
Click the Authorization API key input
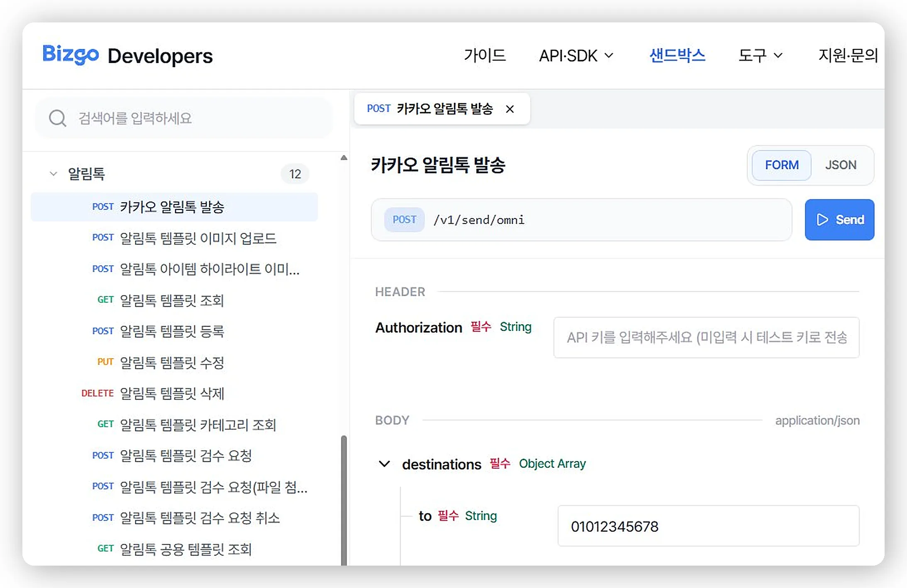[x=706, y=338]
